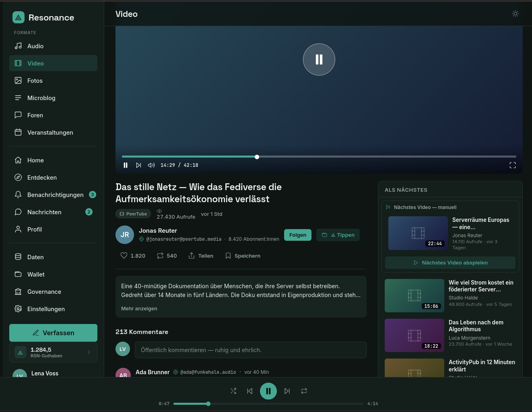Screen dimensions: 532x412
Task: Mute the video volume speaker icon
Action: coord(151,165)
